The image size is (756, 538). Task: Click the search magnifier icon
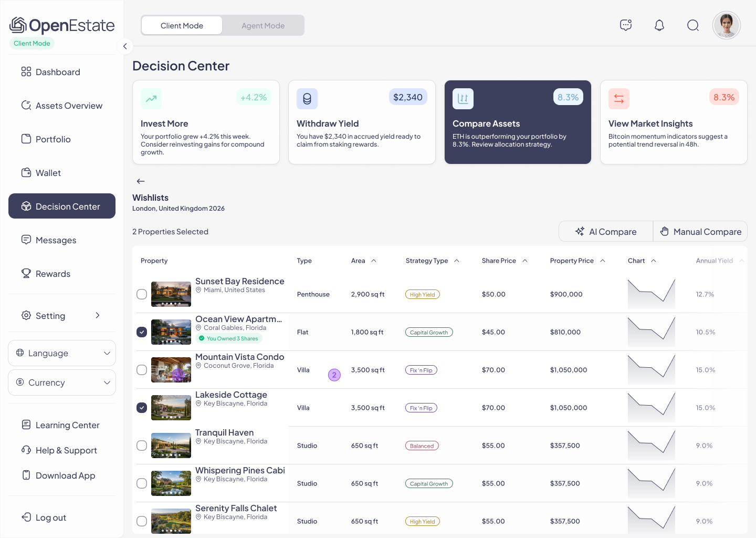pos(693,25)
